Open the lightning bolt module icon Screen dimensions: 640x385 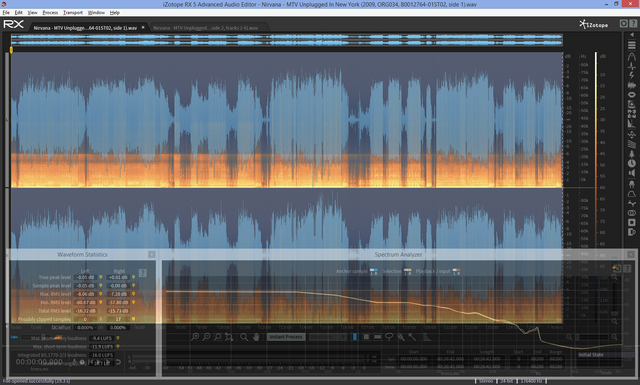[x=631, y=76]
